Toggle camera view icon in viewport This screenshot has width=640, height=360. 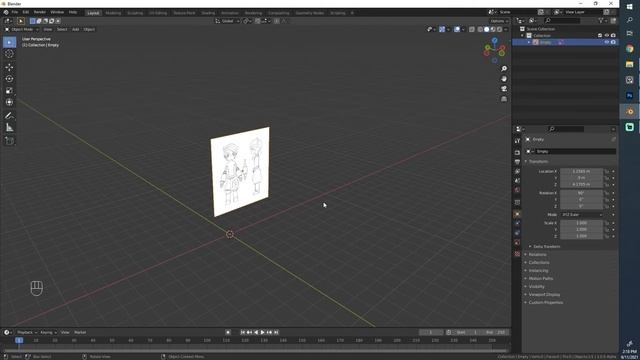[x=504, y=89]
